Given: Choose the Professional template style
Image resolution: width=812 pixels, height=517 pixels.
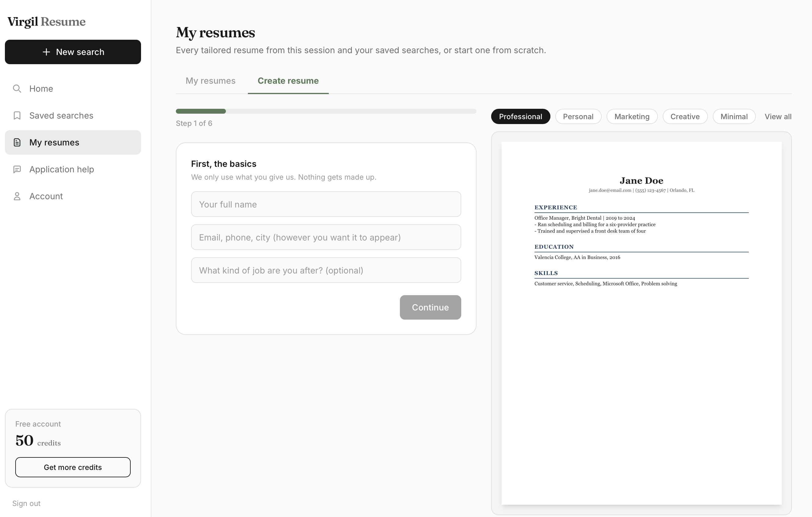Looking at the screenshot, I should coord(520,116).
